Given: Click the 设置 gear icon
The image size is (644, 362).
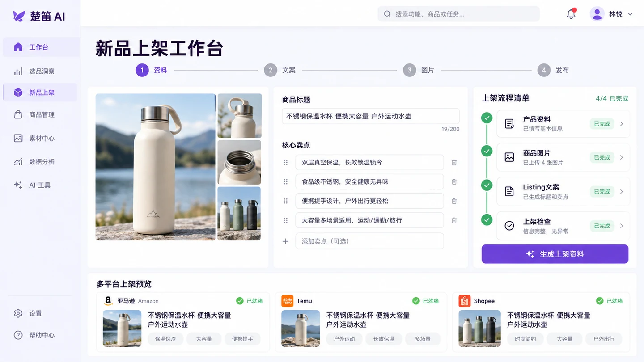Looking at the screenshot, I should [x=18, y=313].
